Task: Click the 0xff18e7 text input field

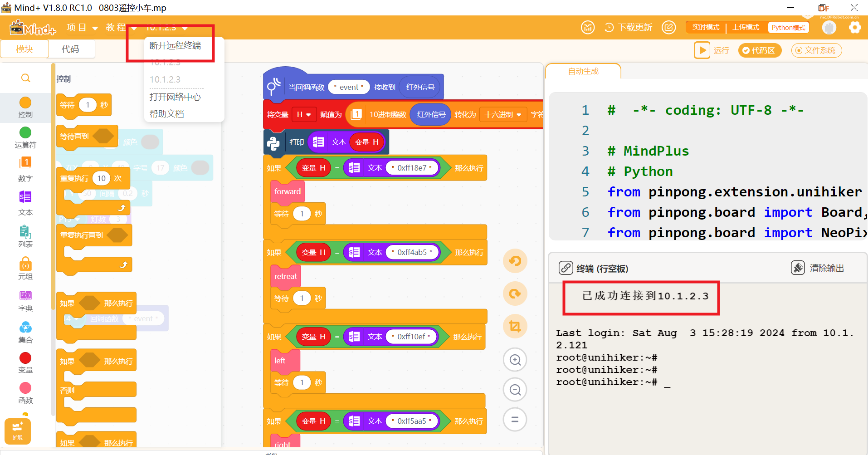Action: pyautogui.click(x=412, y=168)
